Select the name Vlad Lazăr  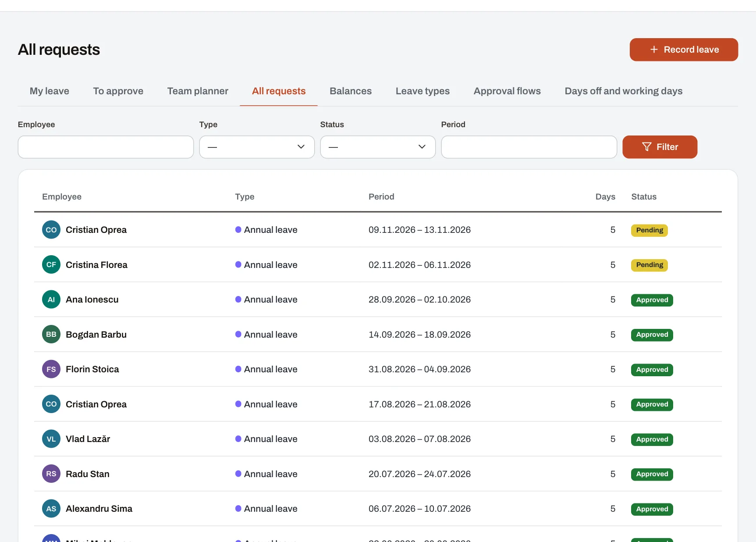88,439
